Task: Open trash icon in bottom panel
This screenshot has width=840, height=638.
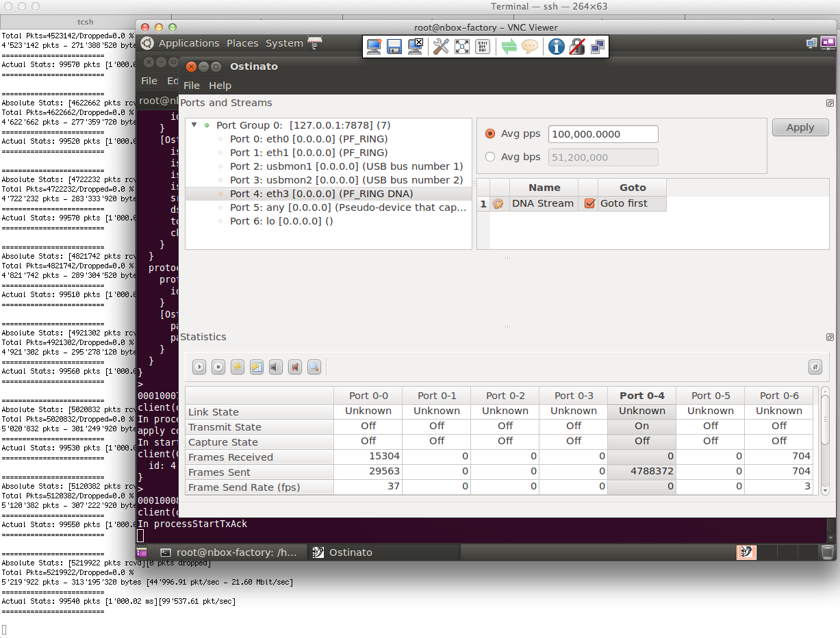Action: [x=828, y=552]
